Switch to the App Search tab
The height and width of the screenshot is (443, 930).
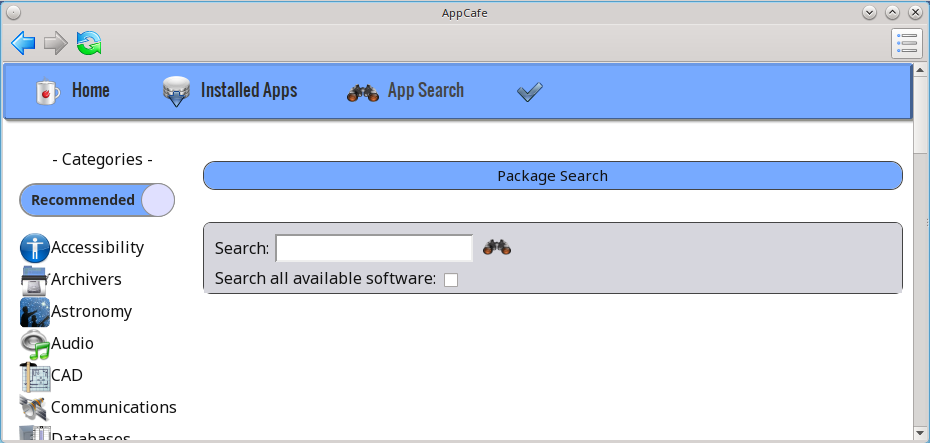[426, 91]
